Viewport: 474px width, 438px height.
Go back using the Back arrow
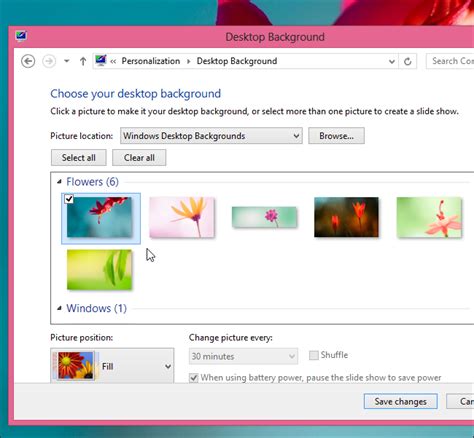(28, 61)
